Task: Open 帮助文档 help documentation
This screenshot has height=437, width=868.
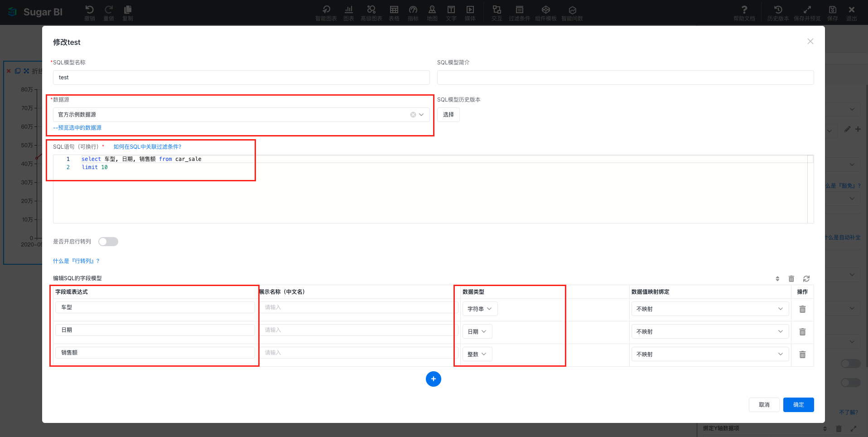Action: 744,13
